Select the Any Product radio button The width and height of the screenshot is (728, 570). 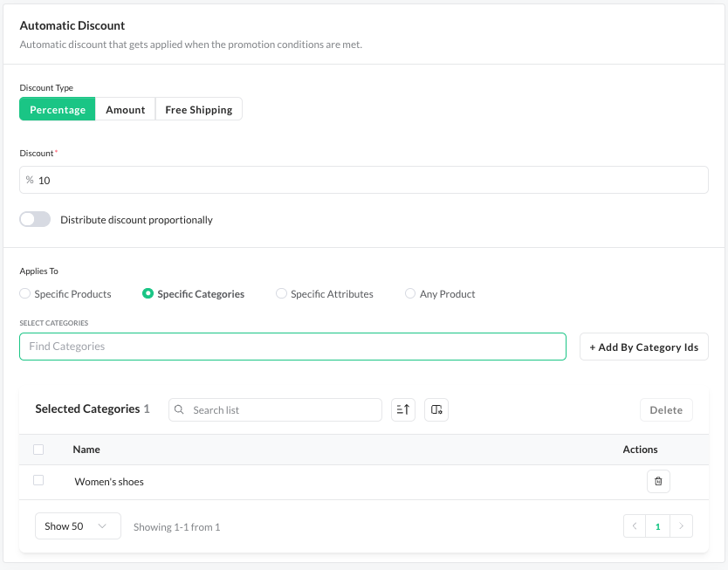coord(410,293)
